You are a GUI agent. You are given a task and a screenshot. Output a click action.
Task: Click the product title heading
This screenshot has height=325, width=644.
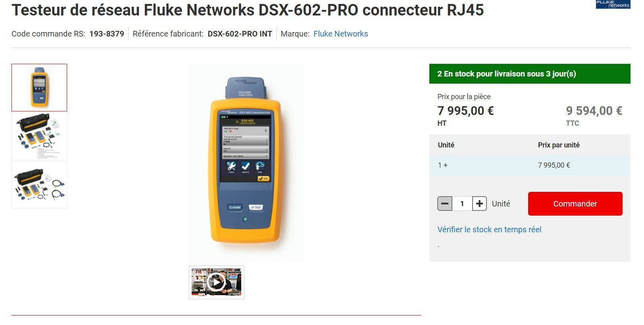[248, 10]
